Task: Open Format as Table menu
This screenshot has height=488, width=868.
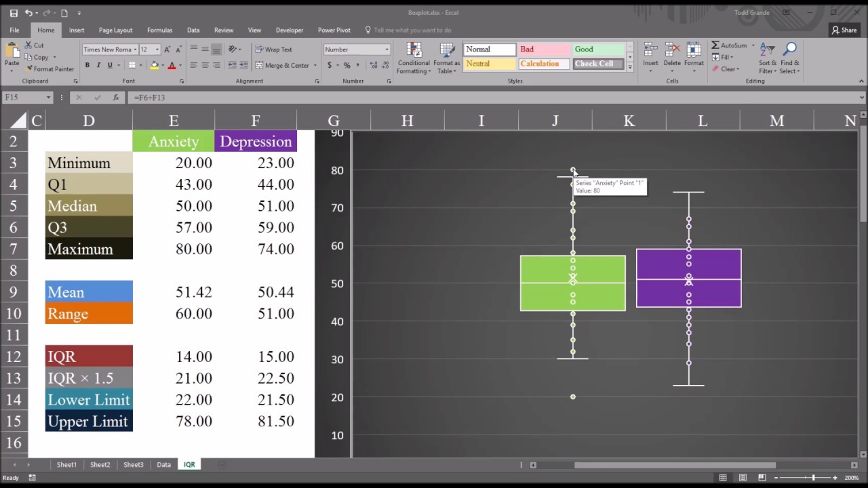Action: point(447,58)
